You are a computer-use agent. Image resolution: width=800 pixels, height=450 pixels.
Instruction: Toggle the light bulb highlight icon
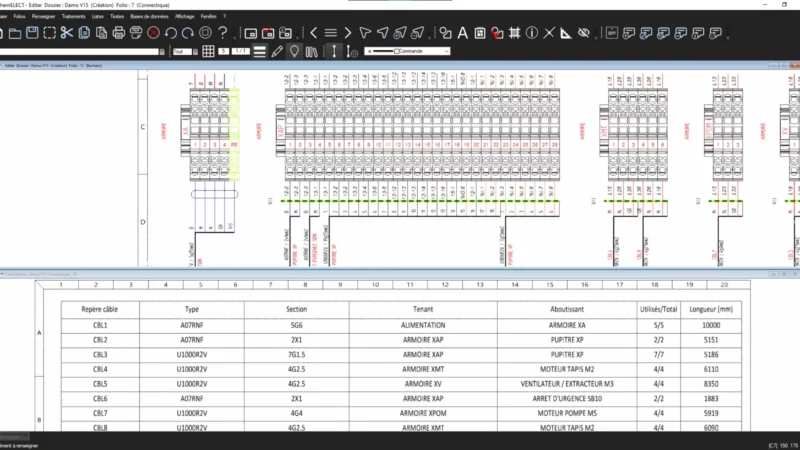294,51
